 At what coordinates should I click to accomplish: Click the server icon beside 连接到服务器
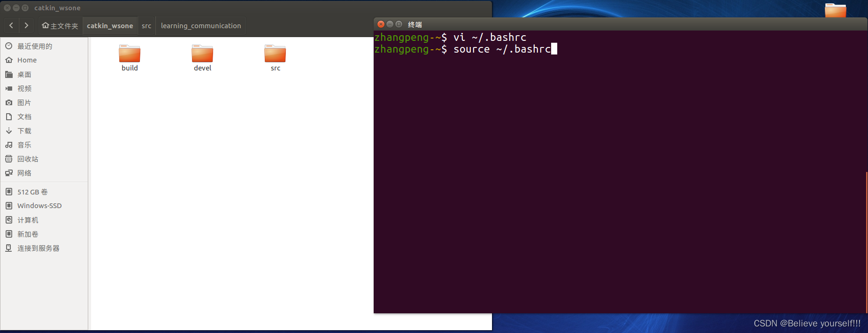click(x=8, y=248)
